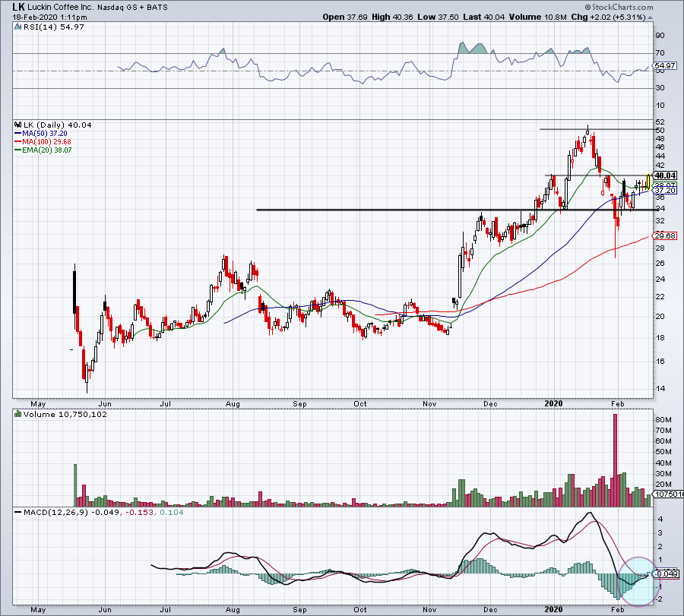
Task: Click the tallest red volume bar in February
Action: (x=615, y=460)
